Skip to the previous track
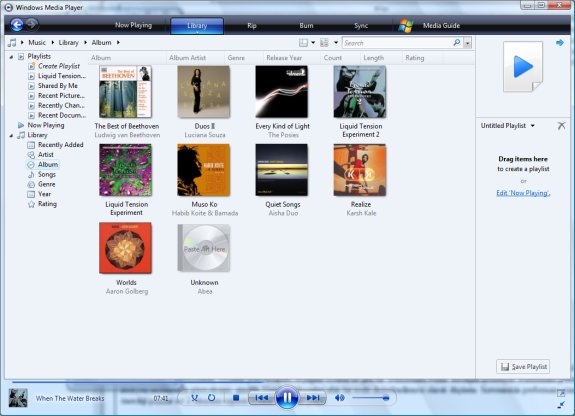 tap(261, 398)
